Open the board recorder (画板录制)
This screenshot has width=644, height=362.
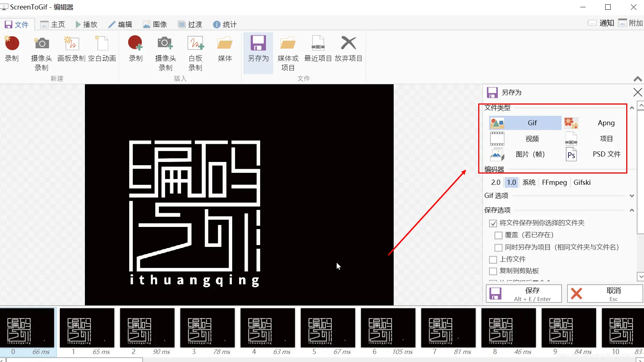point(71,47)
